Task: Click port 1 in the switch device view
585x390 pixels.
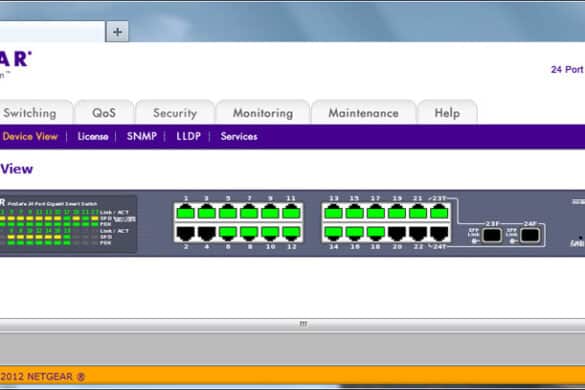Action: 185,212
